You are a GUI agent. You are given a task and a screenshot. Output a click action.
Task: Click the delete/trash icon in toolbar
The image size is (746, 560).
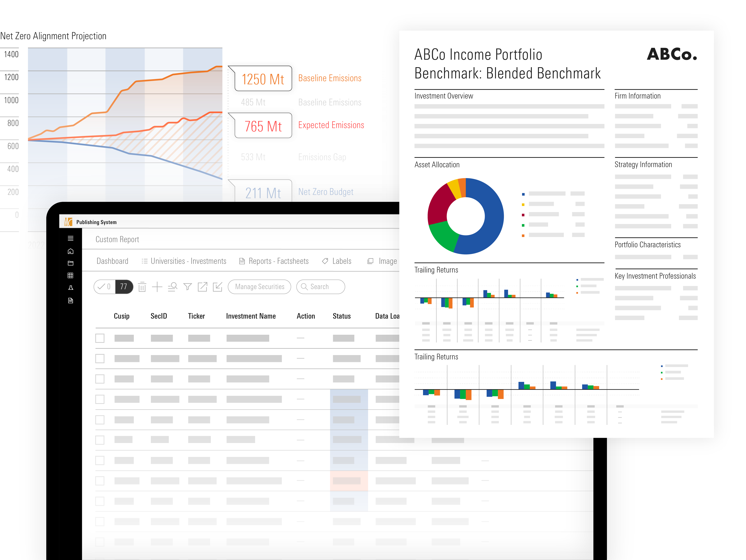click(143, 287)
